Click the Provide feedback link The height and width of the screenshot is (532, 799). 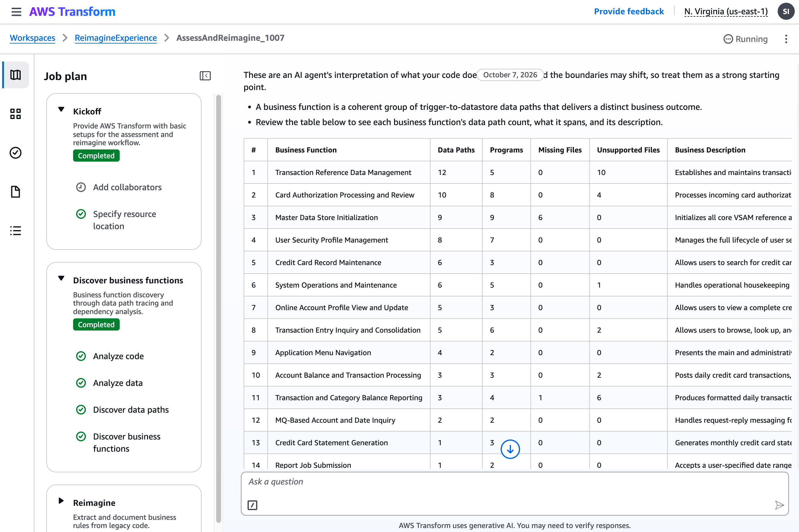[628, 12]
